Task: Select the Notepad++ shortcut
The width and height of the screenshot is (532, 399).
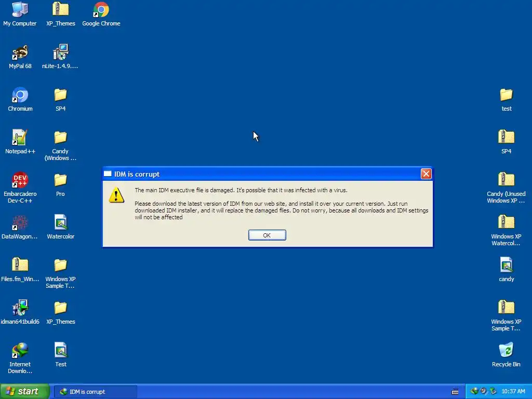Action: tap(20, 142)
